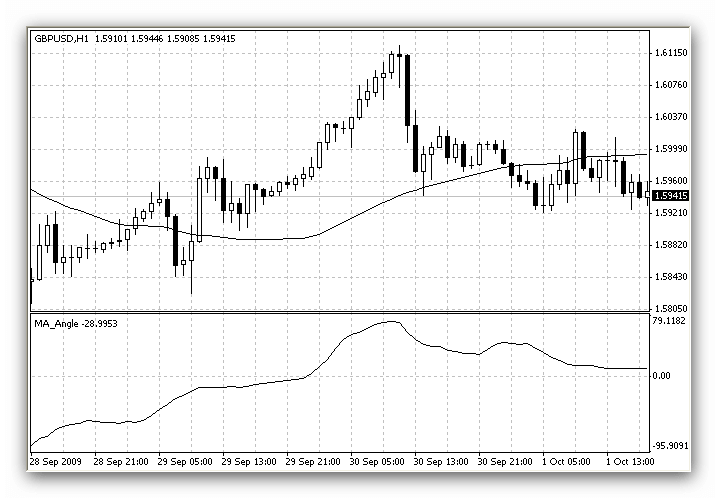Click the 0.00 indicator zero level label
The image size is (717, 498).
pos(662,376)
